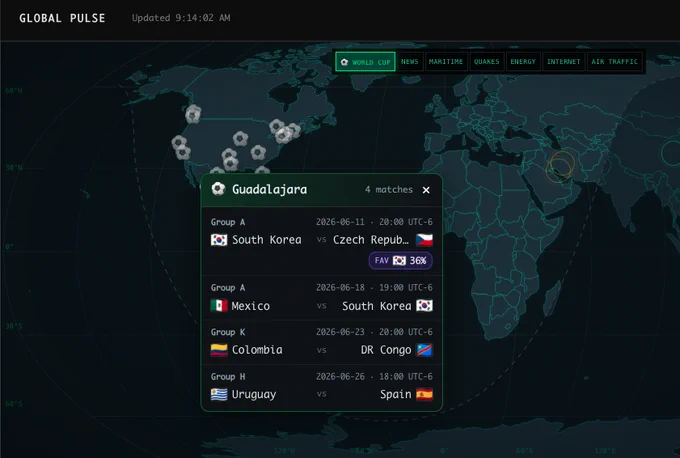Toggle the Maritime layer

(446, 62)
